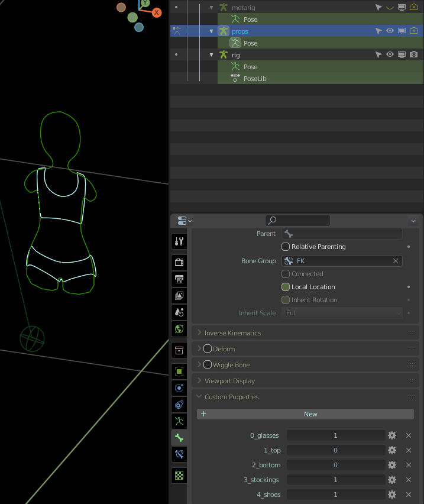Toggle the Local Location checkbox
This screenshot has height=504, width=424.
tap(286, 287)
